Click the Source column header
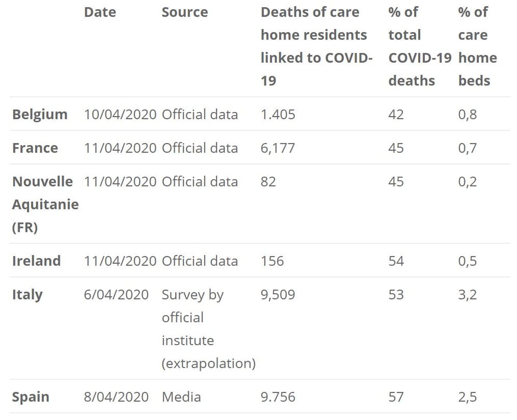The width and height of the screenshot is (517, 420). point(185,12)
